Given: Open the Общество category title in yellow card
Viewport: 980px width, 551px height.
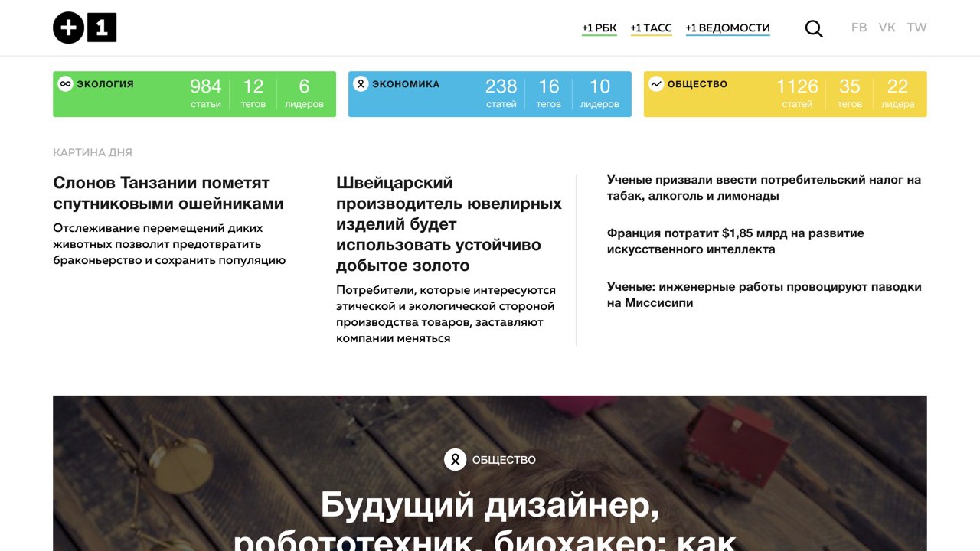Looking at the screenshot, I should tap(697, 84).
